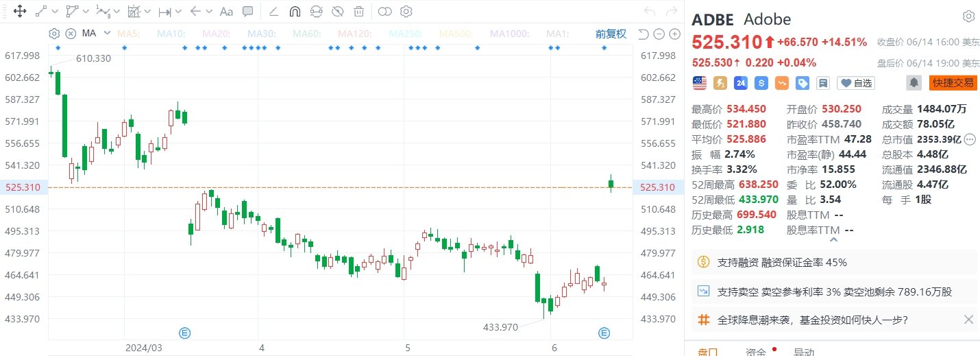Viewport: 980px width, 356px height.
Task: Open the 前复权 adjustment option
Action: tap(610, 34)
